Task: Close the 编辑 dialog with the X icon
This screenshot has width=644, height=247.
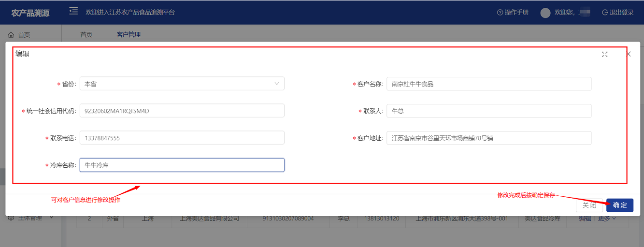Action: (x=629, y=54)
